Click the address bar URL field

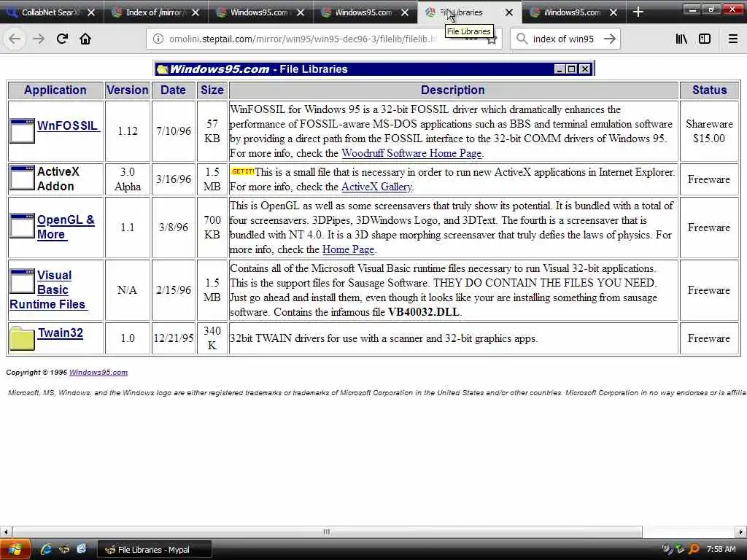point(303,39)
